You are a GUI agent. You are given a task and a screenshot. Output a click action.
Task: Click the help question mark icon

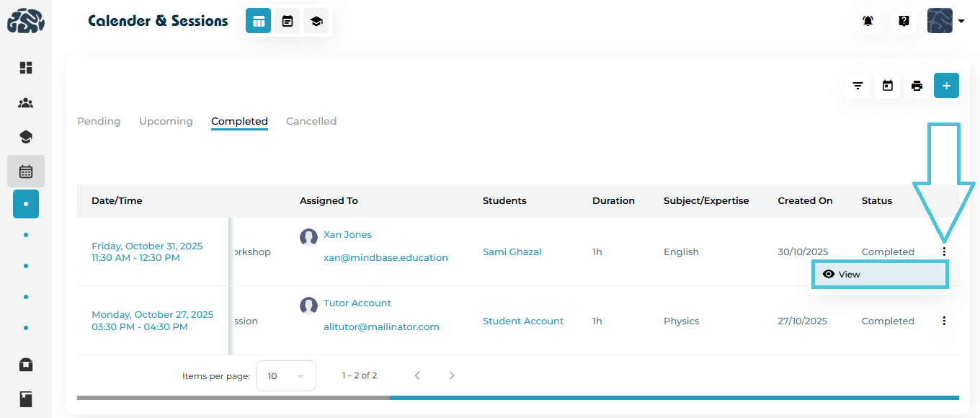tap(904, 22)
